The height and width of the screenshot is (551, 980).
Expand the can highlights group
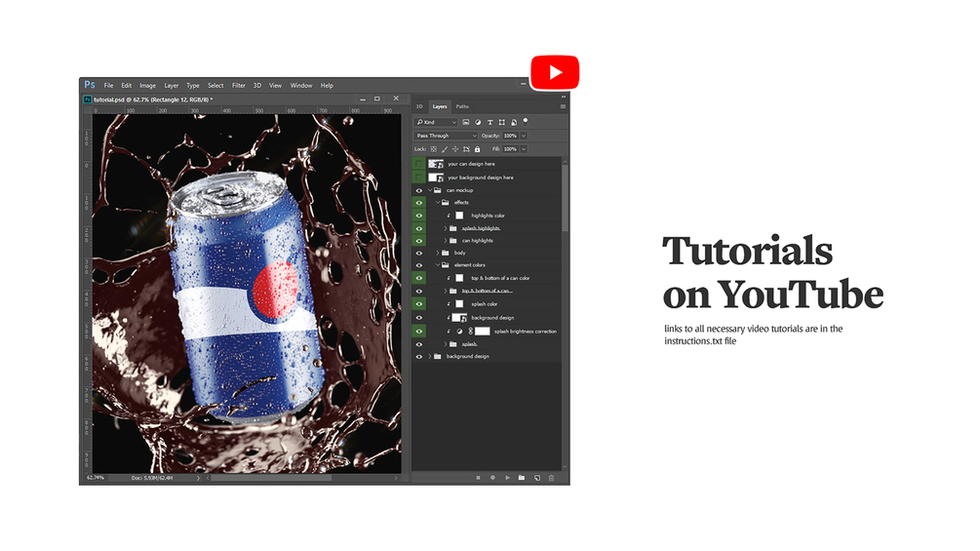coord(445,241)
